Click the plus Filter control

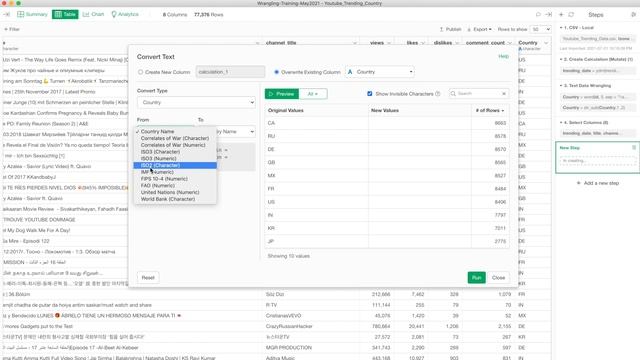click(x=12, y=29)
